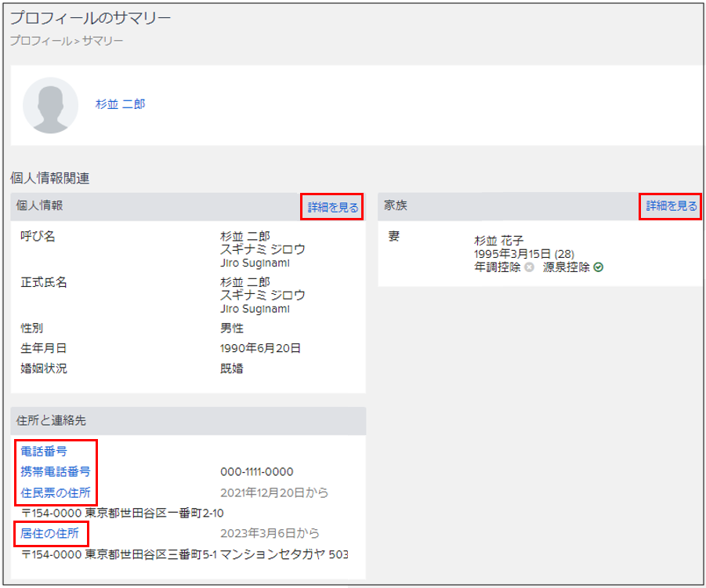Click the birth date 1990年6月20日
The width and height of the screenshot is (706, 588).
coord(260,348)
